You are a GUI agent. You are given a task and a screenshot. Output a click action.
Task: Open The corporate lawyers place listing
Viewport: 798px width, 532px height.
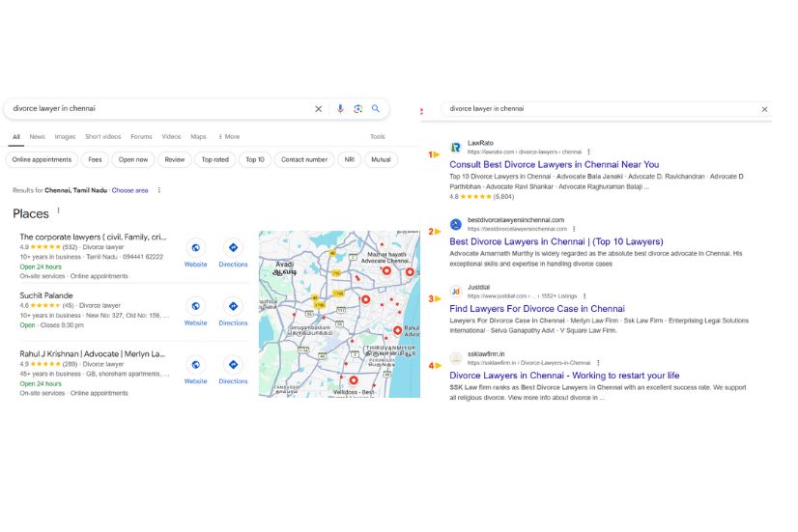93,237
